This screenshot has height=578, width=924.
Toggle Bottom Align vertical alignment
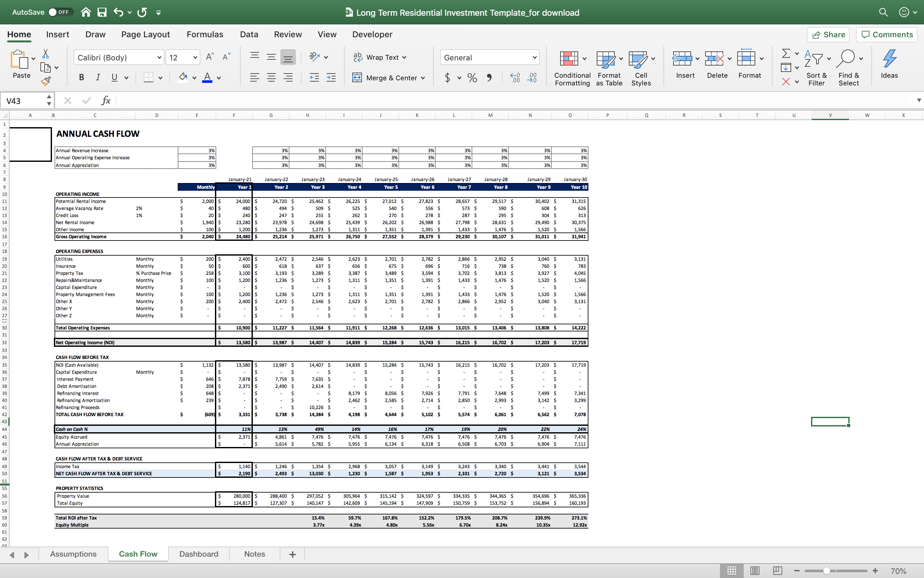click(288, 57)
